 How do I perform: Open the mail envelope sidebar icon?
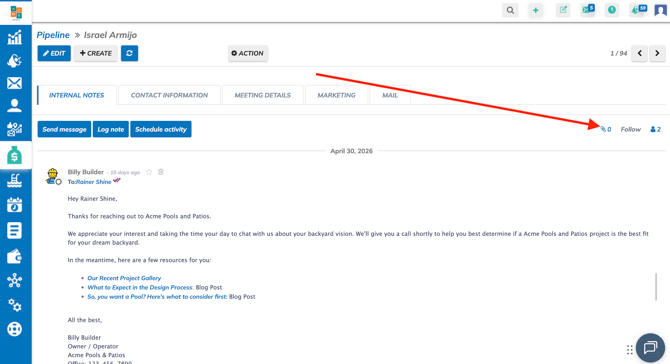coord(15,83)
